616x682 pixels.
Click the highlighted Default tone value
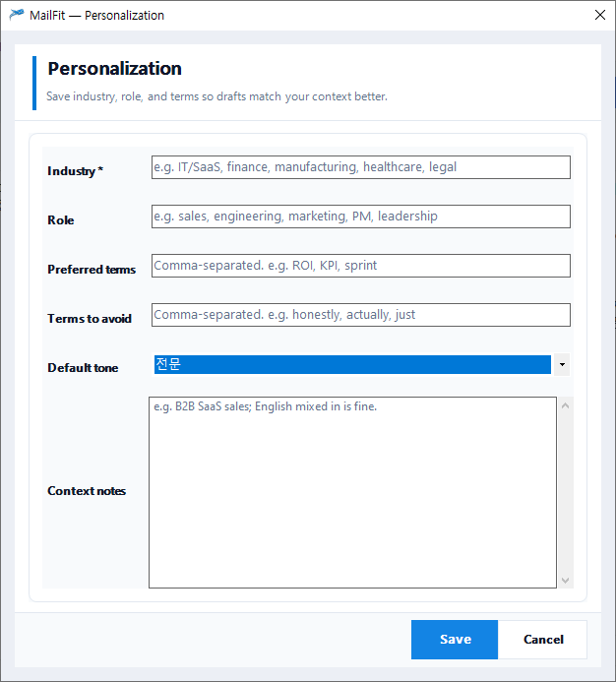pyautogui.click(x=351, y=365)
